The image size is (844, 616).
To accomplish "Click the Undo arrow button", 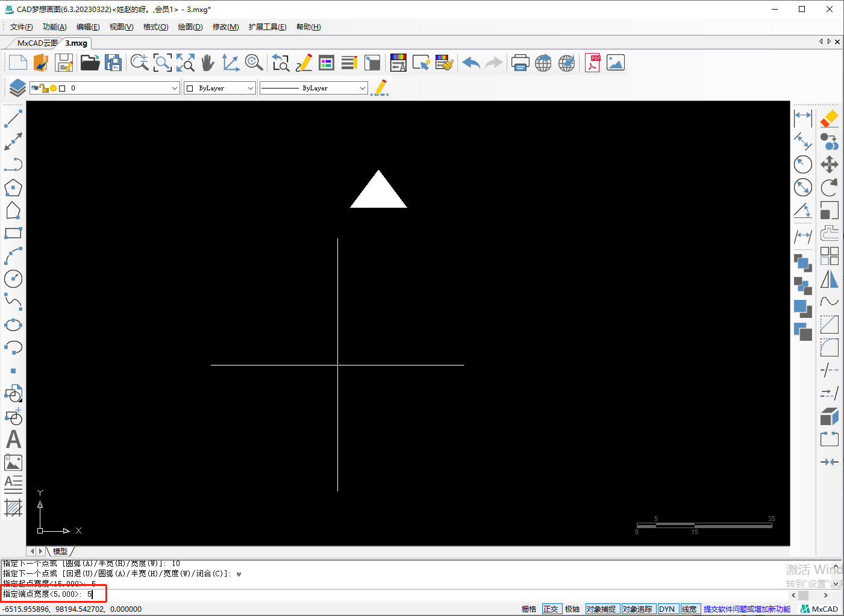I will pyautogui.click(x=471, y=63).
